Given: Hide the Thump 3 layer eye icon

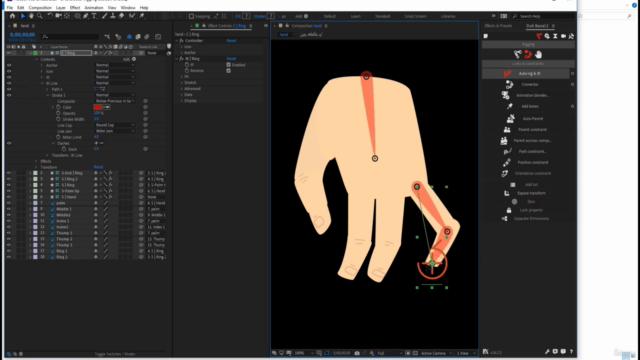Looking at the screenshot, I should [9, 245].
